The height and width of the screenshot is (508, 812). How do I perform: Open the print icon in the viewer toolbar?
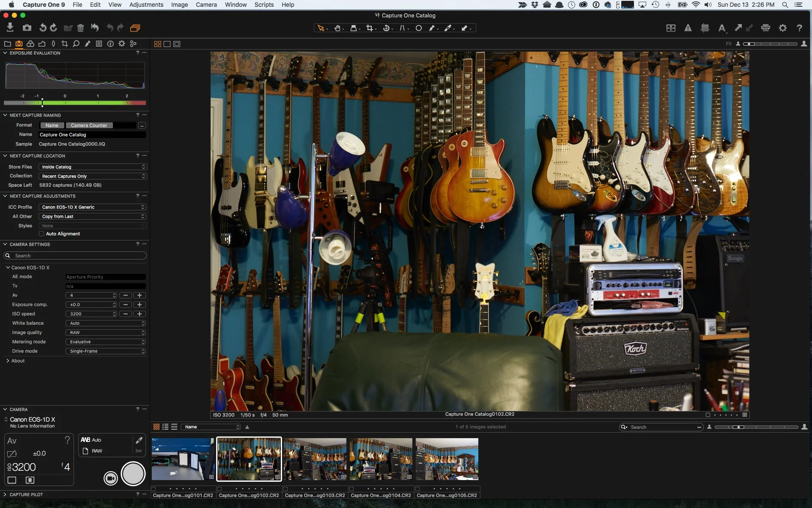click(x=765, y=28)
